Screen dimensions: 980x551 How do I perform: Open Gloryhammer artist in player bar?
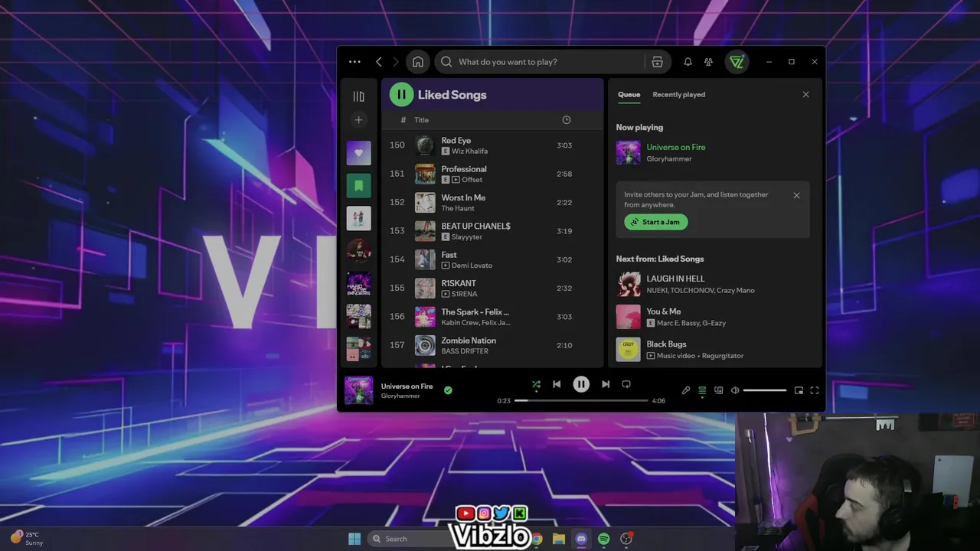tap(400, 396)
